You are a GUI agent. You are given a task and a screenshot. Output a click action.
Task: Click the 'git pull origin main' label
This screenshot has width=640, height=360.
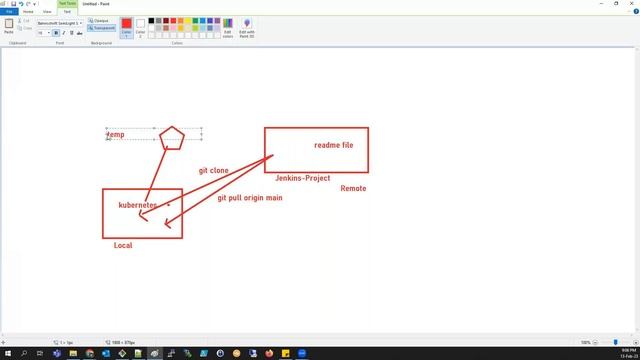tap(250, 198)
